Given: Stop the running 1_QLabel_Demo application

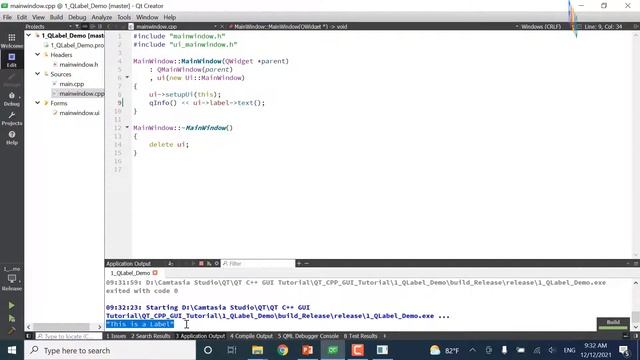Looking at the screenshot, I should (x=201, y=264).
